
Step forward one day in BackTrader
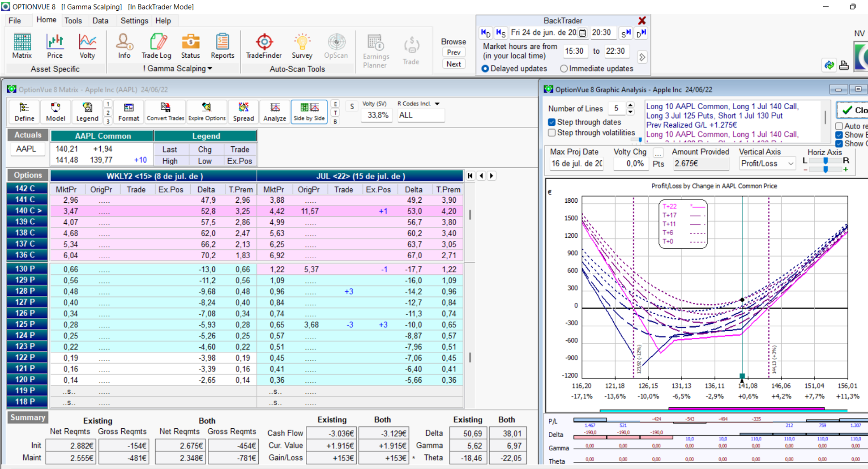click(x=641, y=33)
